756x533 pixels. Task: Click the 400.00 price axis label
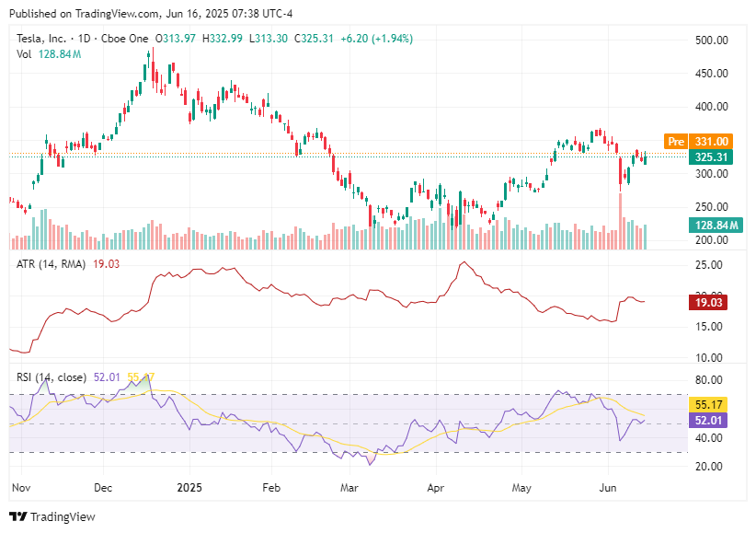pos(711,107)
